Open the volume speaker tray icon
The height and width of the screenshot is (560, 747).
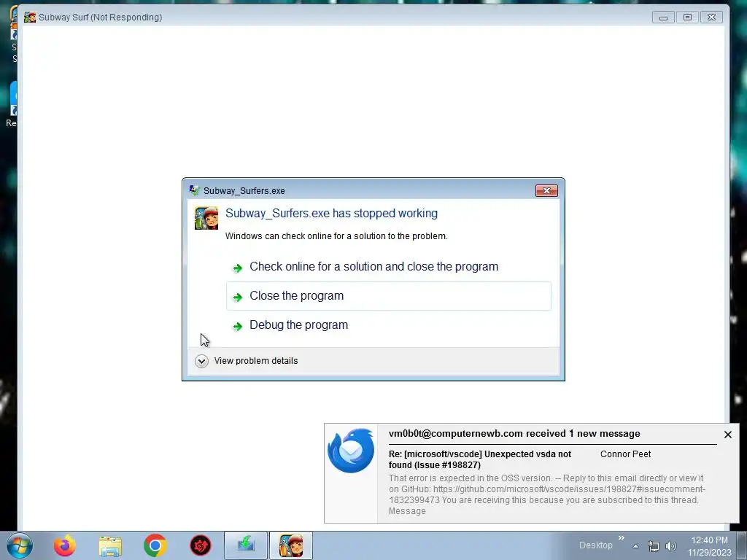coord(671,546)
